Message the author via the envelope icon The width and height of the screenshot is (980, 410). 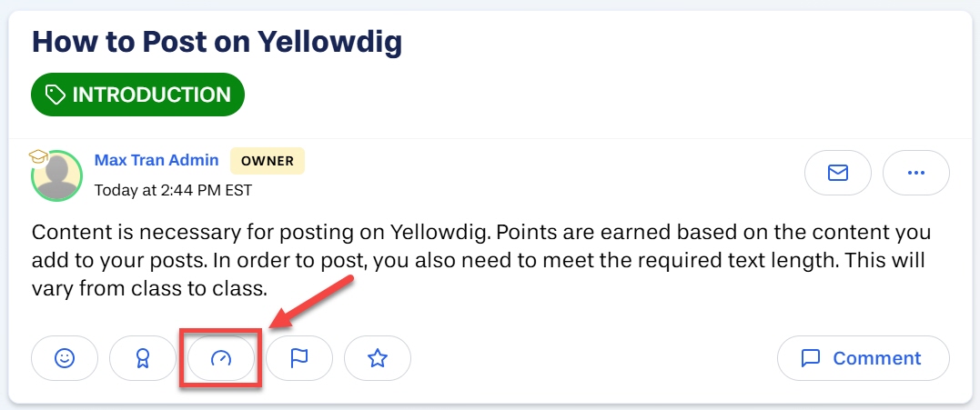pos(837,173)
